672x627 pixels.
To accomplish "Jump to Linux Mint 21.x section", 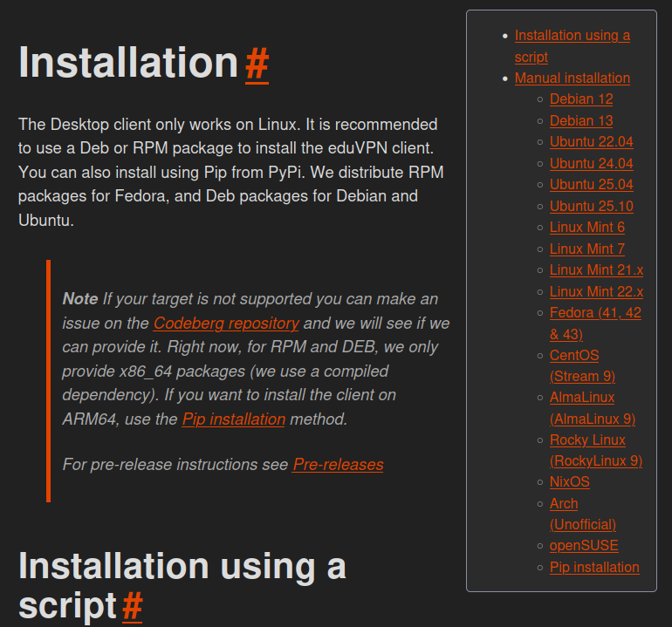I will click(596, 270).
